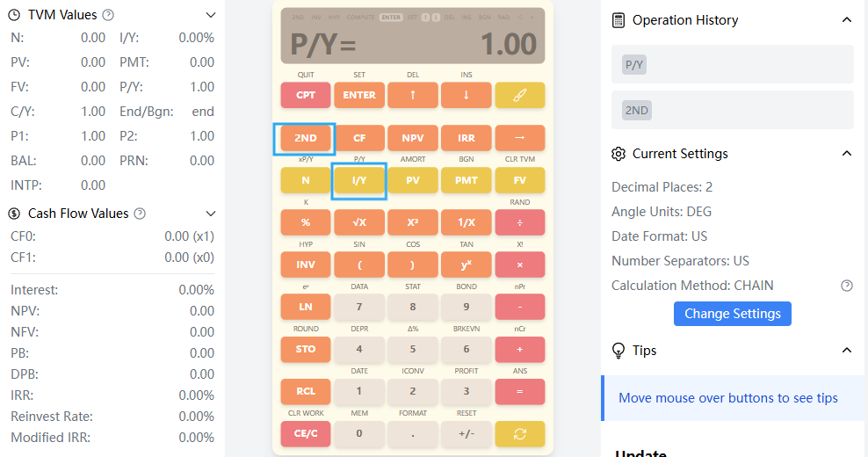Screen dimensions: 868x457
Task: Click the help icon beside Cash Flow Values
Action: (x=140, y=214)
